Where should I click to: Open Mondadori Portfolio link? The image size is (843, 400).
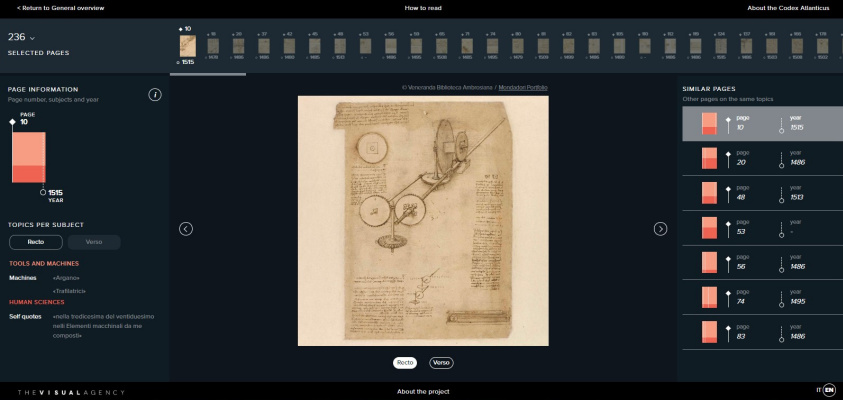click(x=523, y=88)
